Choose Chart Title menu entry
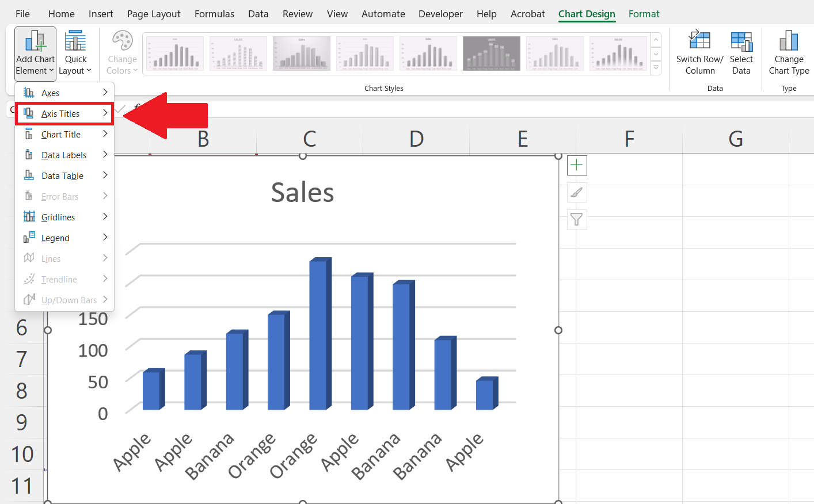 point(64,134)
